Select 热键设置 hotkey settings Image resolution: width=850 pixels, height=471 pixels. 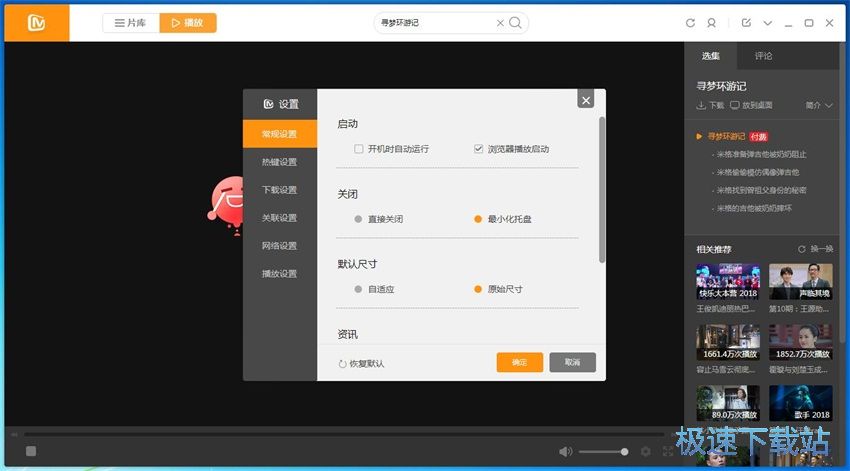coord(280,162)
